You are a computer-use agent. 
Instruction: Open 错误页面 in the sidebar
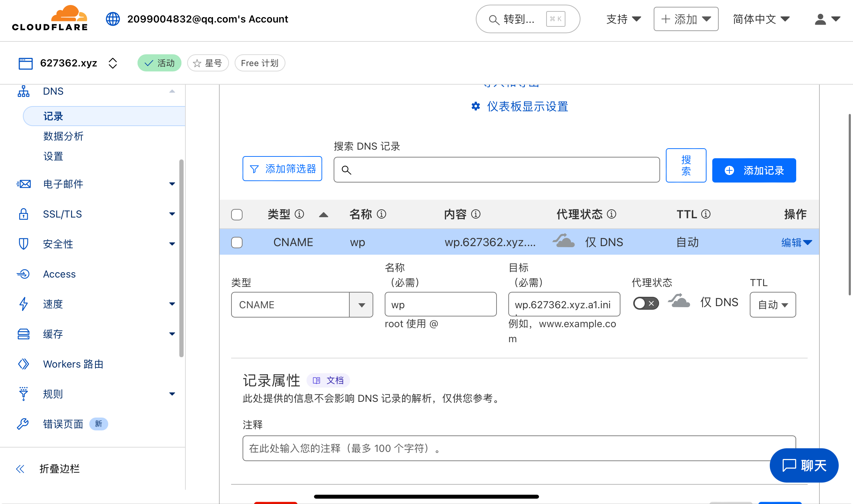[x=63, y=424]
